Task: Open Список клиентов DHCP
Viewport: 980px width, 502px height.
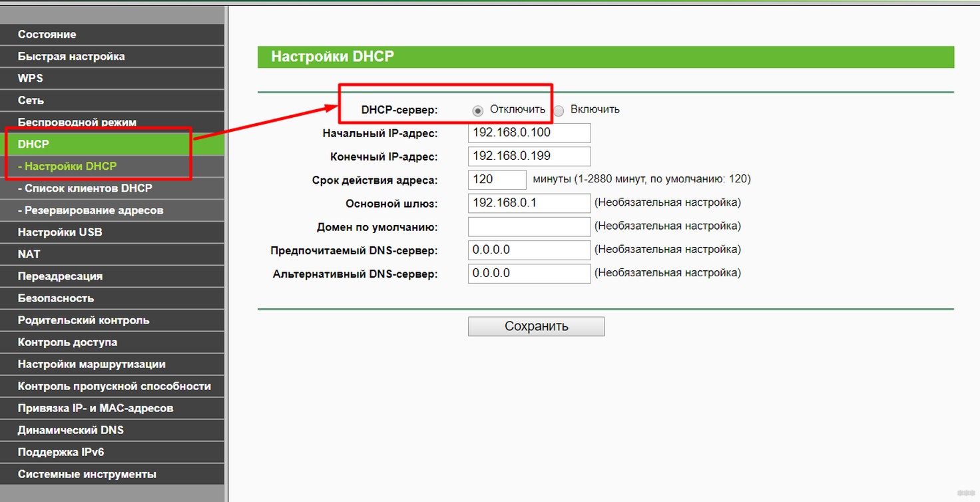Action: pyautogui.click(x=112, y=188)
